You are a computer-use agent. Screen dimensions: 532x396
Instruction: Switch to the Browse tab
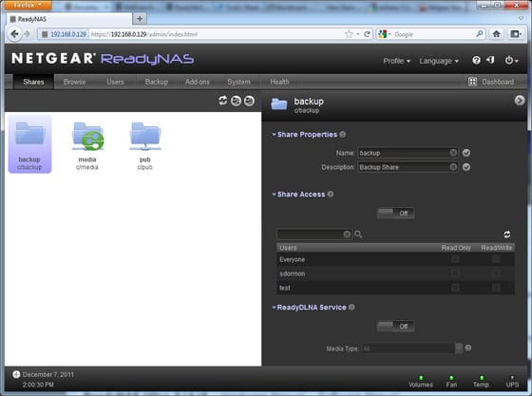click(x=74, y=82)
